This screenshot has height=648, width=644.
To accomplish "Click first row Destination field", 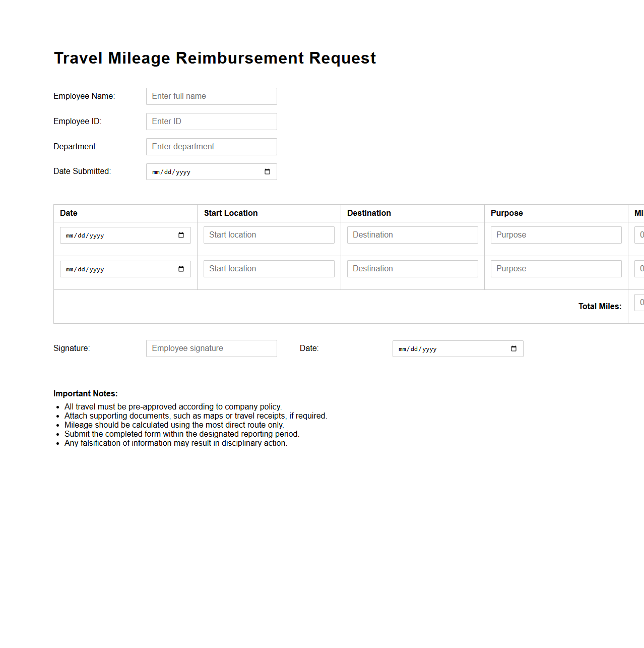I will click(412, 235).
